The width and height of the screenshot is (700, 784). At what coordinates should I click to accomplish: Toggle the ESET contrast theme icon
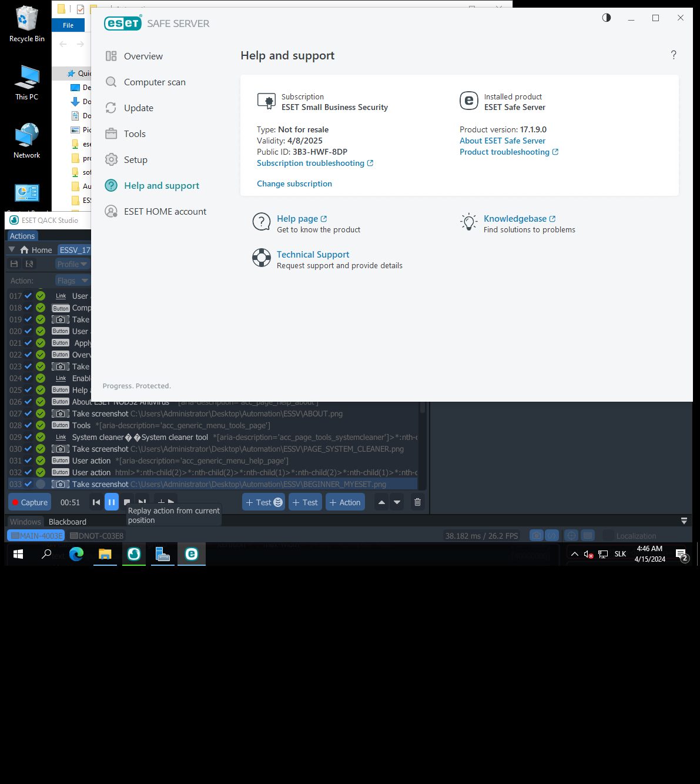(607, 18)
